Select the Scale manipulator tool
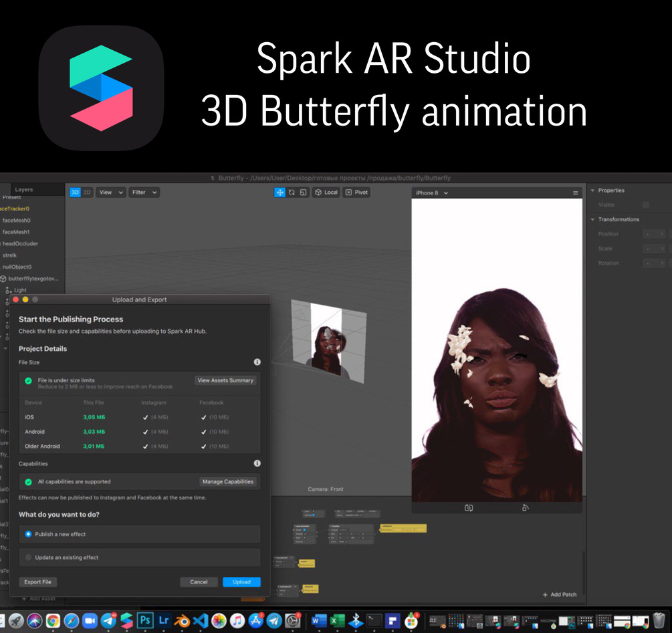 [x=303, y=193]
